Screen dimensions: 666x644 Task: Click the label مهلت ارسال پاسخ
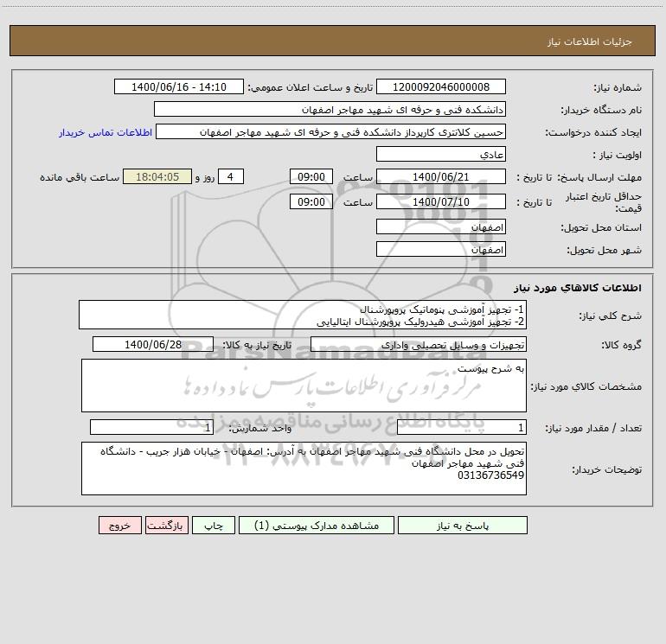click(x=599, y=177)
